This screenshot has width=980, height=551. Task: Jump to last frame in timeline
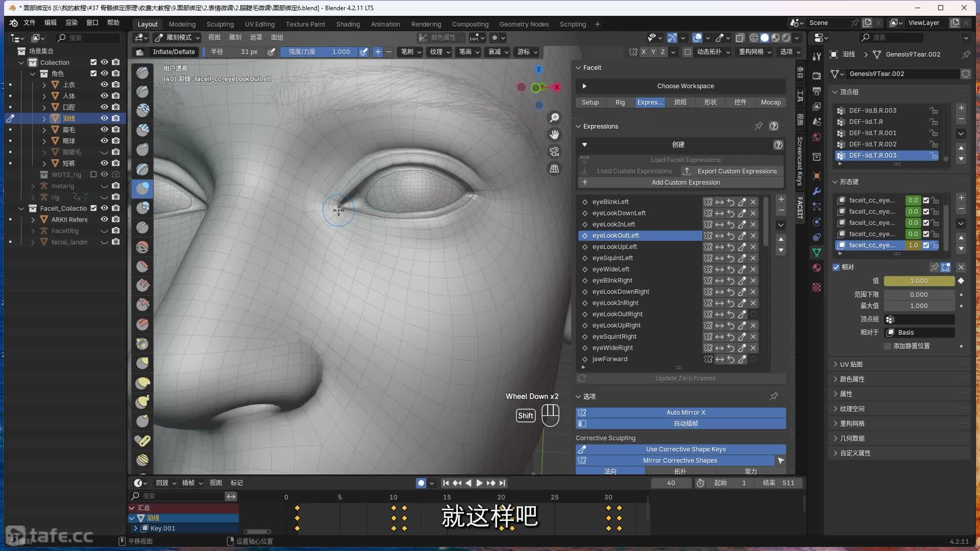coord(502,483)
